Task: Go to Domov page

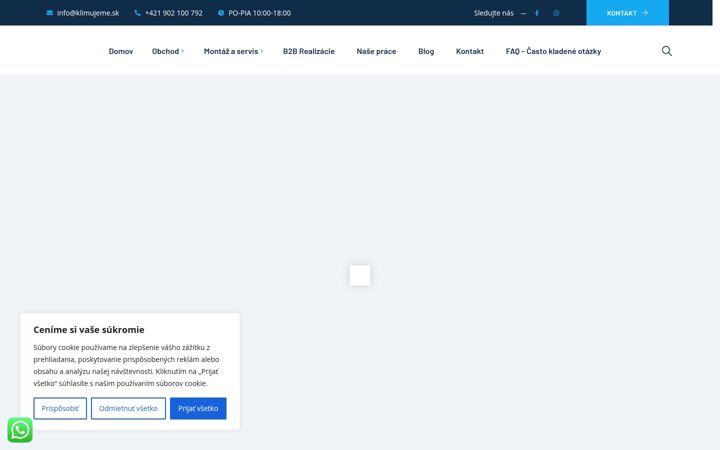Action: click(x=121, y=51)
